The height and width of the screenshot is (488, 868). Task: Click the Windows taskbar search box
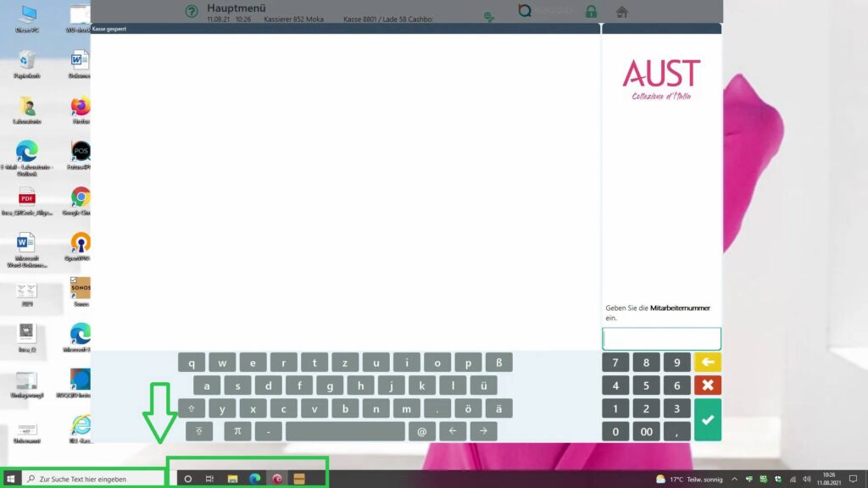tap(93, 479)
